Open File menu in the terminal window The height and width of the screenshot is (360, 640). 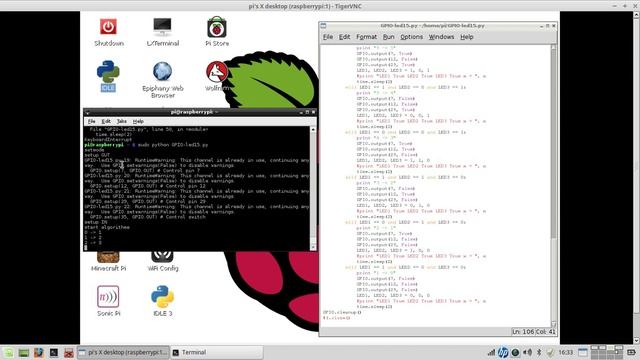tap(91, 121)
